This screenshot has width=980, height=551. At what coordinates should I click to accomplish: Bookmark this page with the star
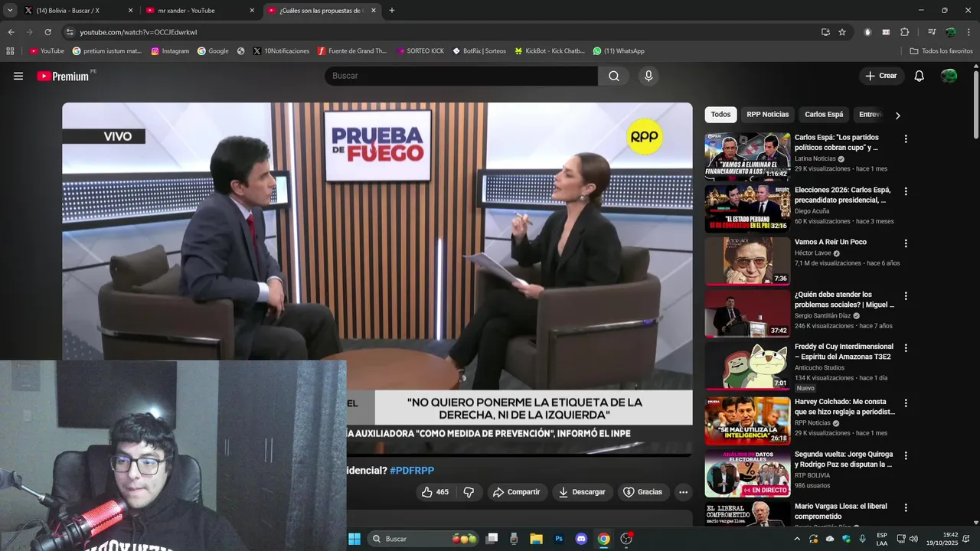pos(842,32)
